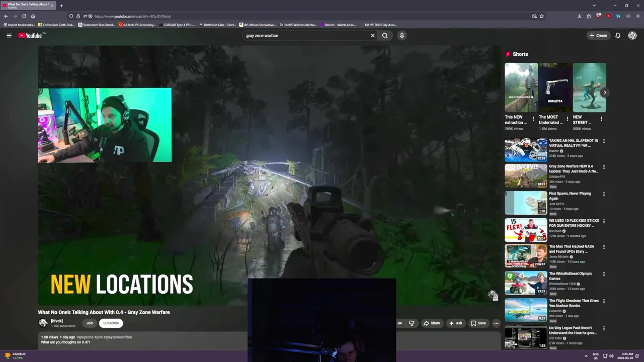Open the #grayzonewarfare hashtag
The width and height of the screenshot is (644, 362).
pyautogui.click(x=118, y=337)
